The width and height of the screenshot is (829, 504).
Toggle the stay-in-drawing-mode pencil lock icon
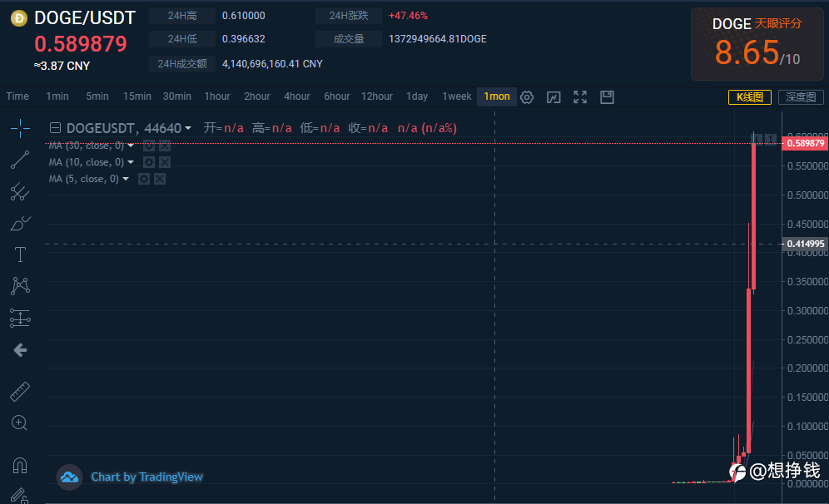20,496
